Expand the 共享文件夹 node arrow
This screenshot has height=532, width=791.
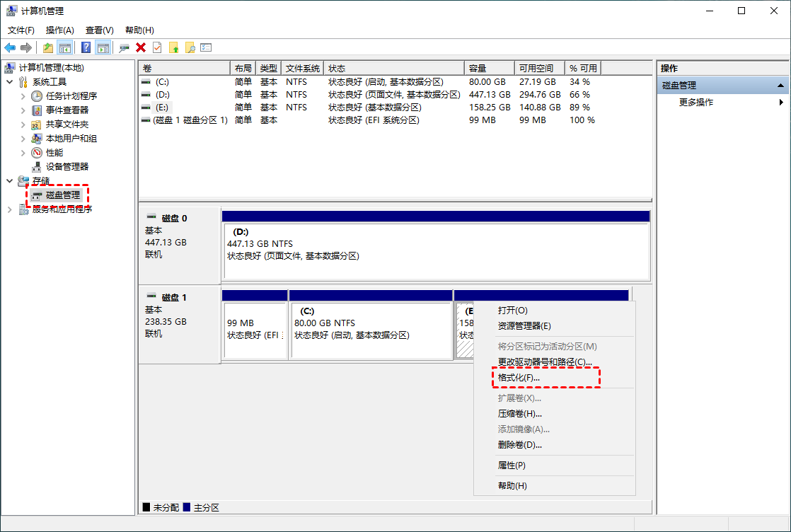pyautogui.click(x=23, y=124)
